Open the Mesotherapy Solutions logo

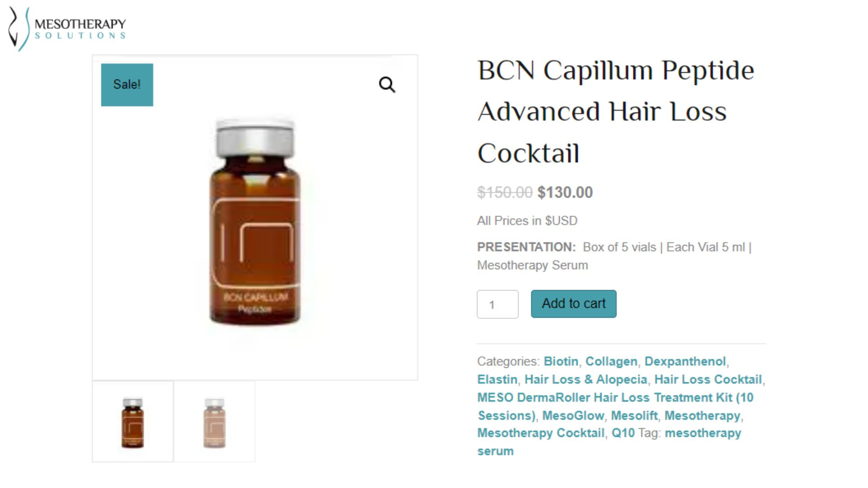pos(67,29)
